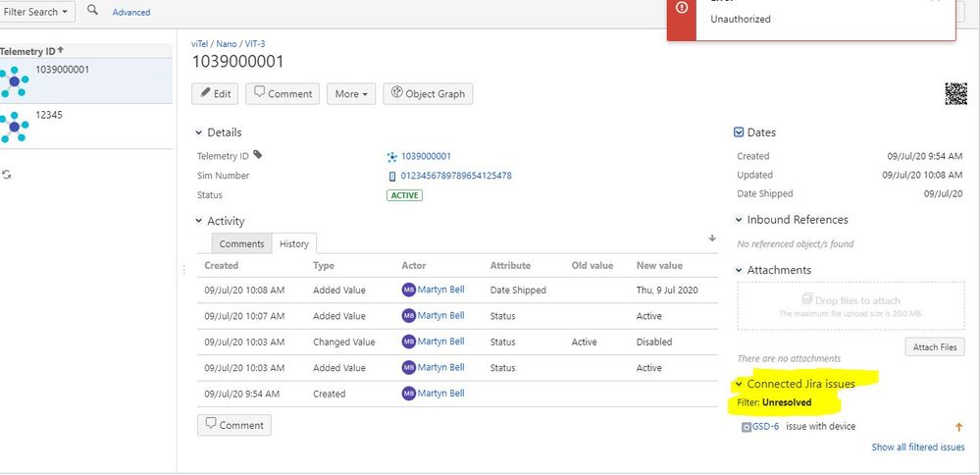Collapse the Details section

[x=199, y=132]
